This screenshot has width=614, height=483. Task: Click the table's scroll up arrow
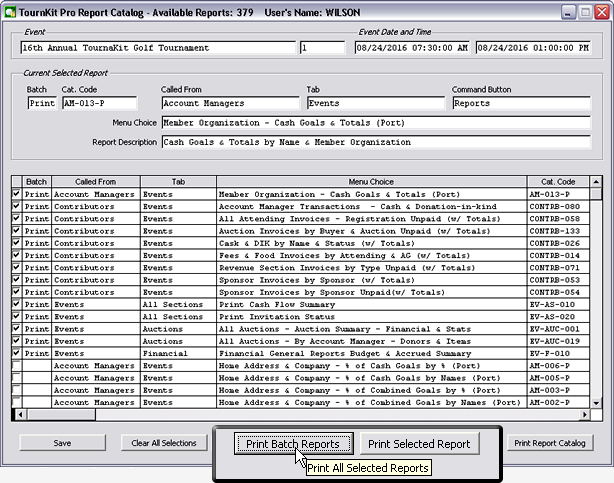tap(596, 182)
